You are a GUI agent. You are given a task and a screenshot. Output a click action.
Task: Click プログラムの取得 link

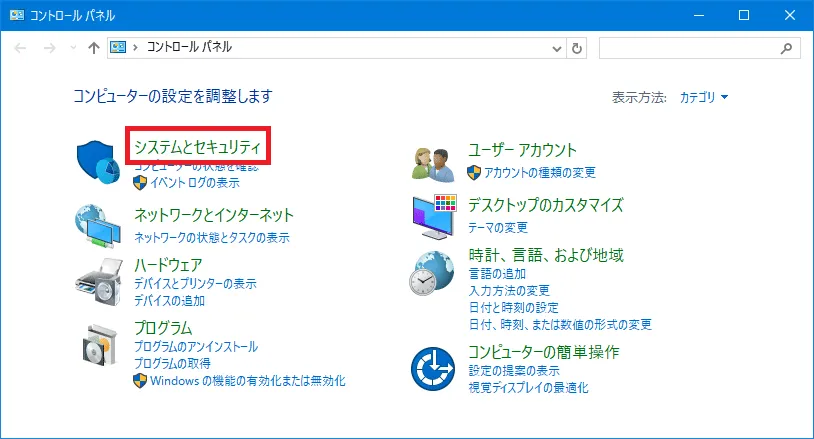click(x=172, y=363)
